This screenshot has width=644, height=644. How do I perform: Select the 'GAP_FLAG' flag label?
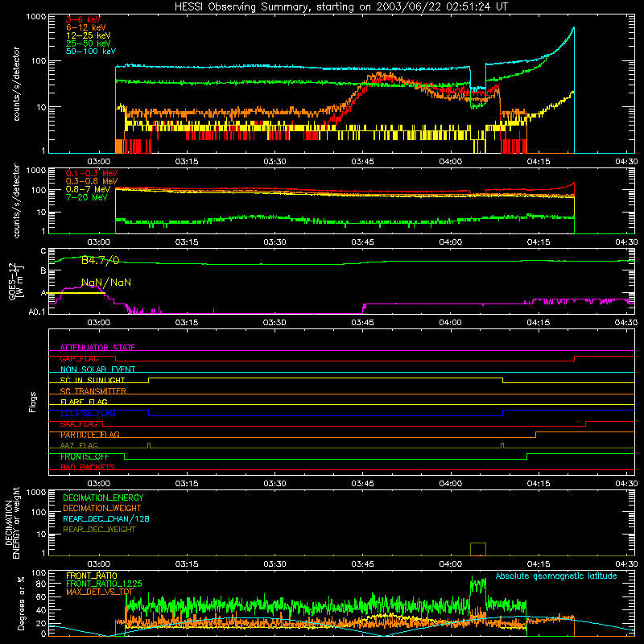point(79,359)
